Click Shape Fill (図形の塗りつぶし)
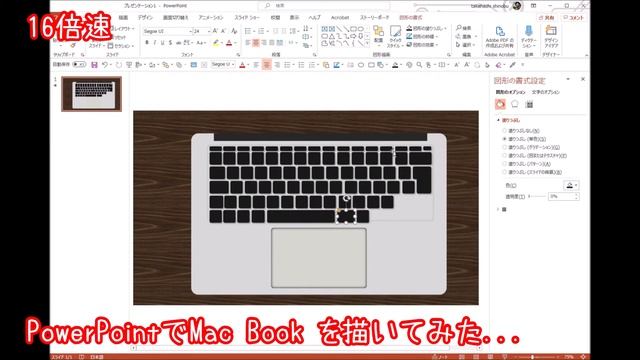Viewport: 640px width, 360px height. point(426,28)
